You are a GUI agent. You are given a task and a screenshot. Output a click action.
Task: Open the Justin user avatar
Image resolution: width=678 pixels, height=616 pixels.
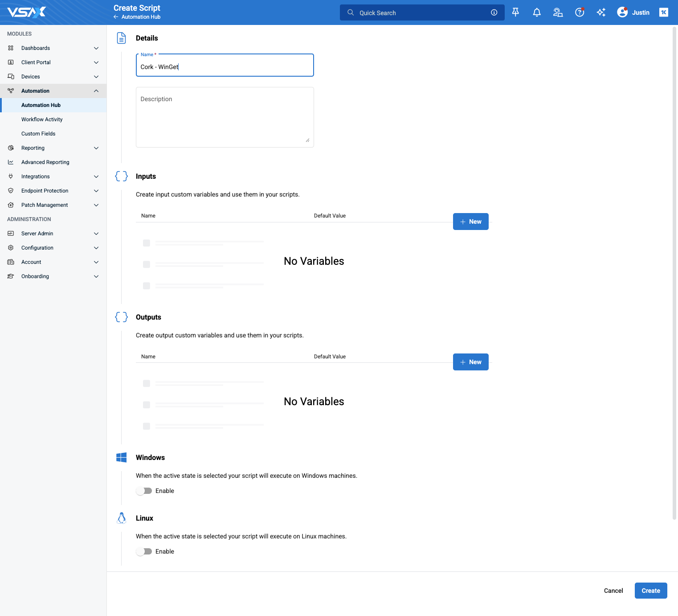622,12
